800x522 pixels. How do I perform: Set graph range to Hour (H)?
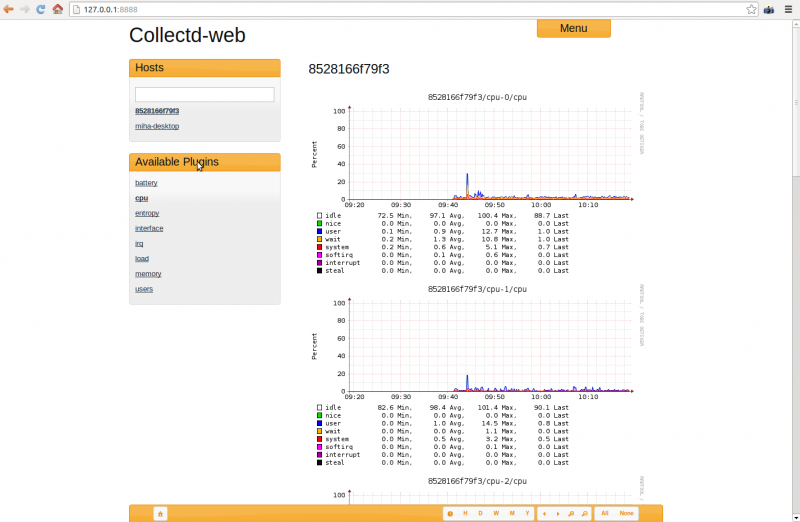pos(465,513)
